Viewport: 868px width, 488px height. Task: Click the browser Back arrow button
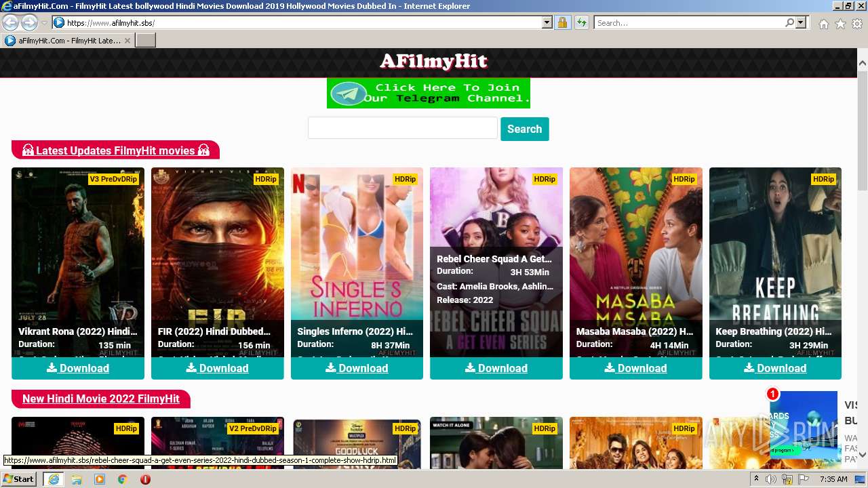click(11, 22)
